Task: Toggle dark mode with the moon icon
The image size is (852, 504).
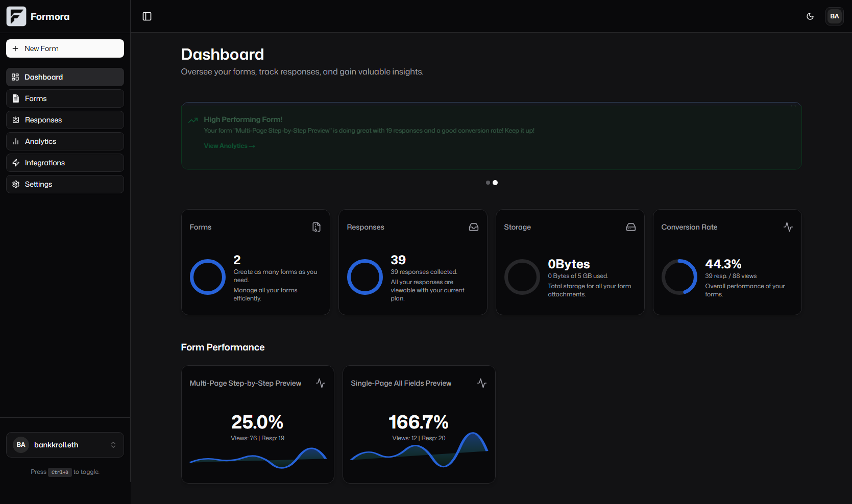Action: pyautogui.click(x=810, y=16)
